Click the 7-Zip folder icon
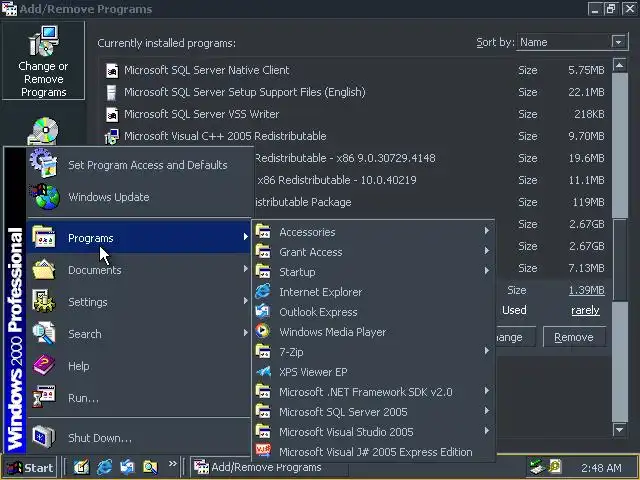Viewport: 640px width, 480px height. 263,351
